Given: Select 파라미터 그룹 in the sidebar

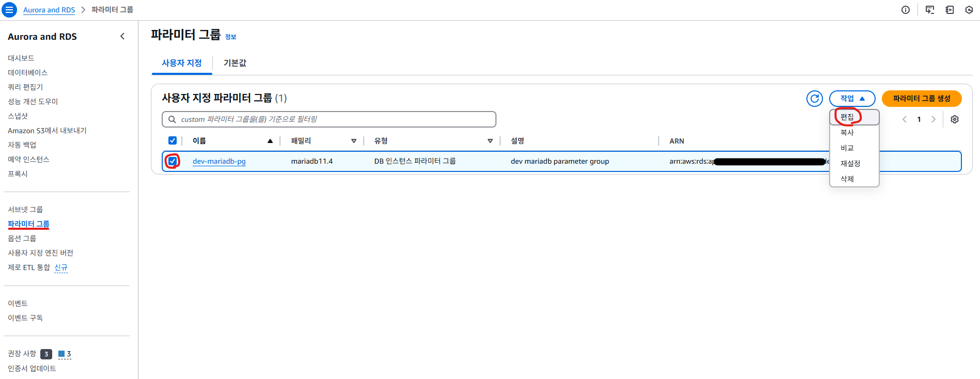Looking at the screenshot, I should [28, 224].
